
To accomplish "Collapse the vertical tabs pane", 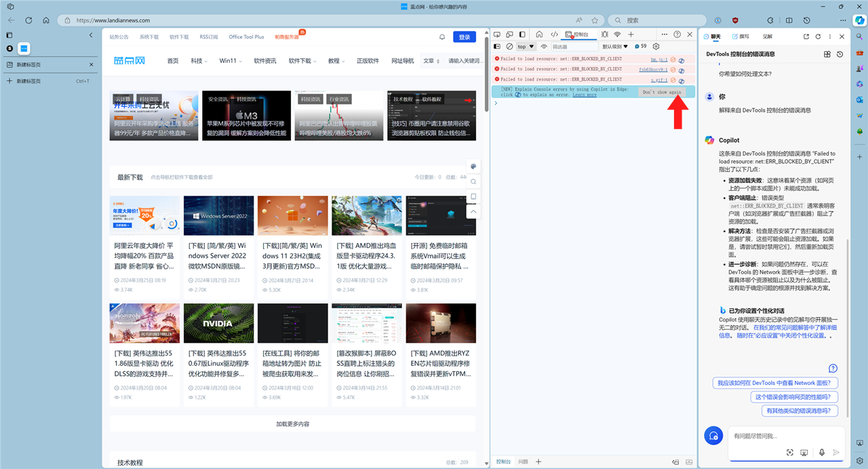I will coord(91,35).
